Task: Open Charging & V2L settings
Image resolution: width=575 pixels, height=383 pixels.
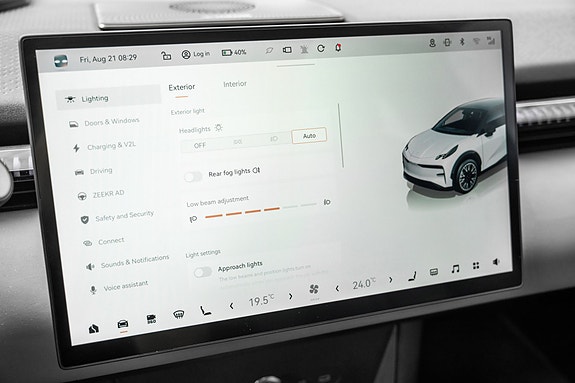Action: point(105,146)
